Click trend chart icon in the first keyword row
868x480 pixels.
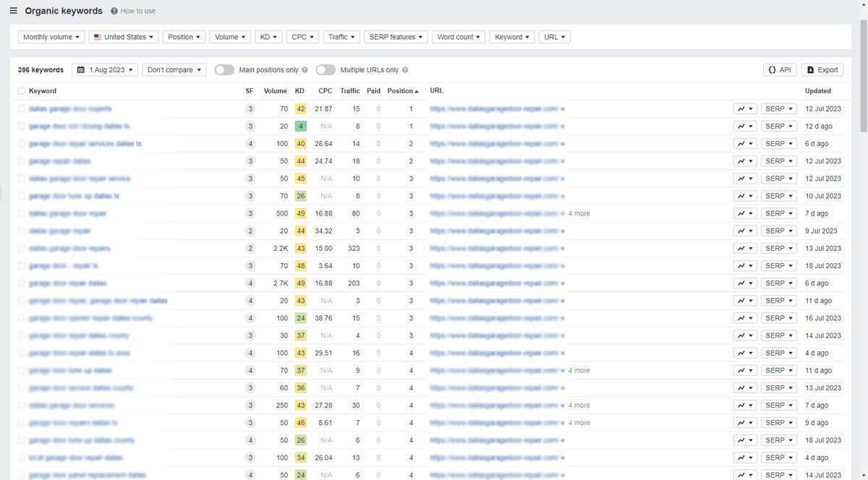click(742, 108)
